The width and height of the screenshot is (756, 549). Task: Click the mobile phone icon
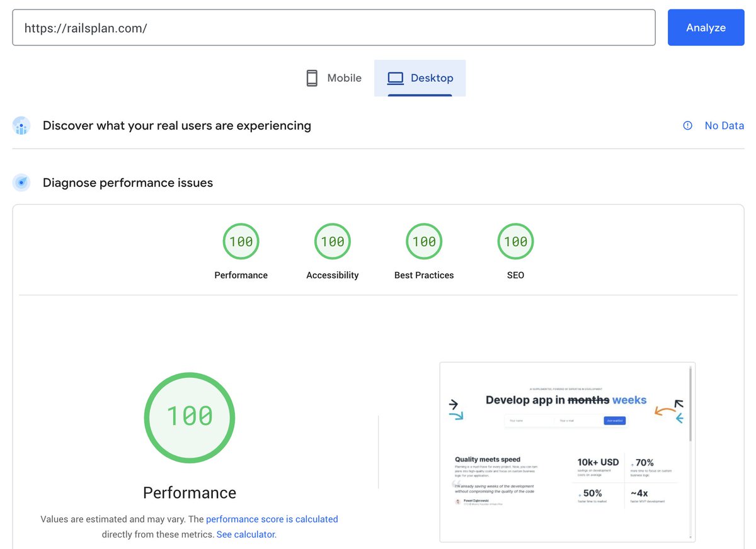coord(312,78)
